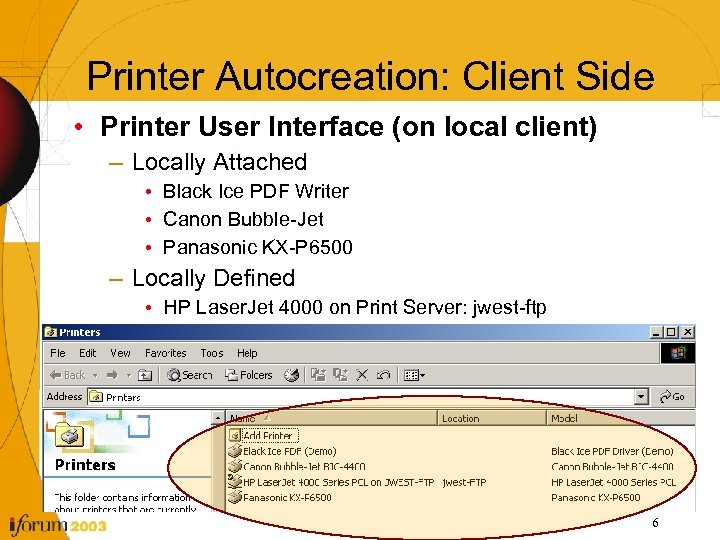Image resolution: width=720 pixels, height=540 pixels.
Task: Open the History pane icon
Action: [x=291, y=375]
